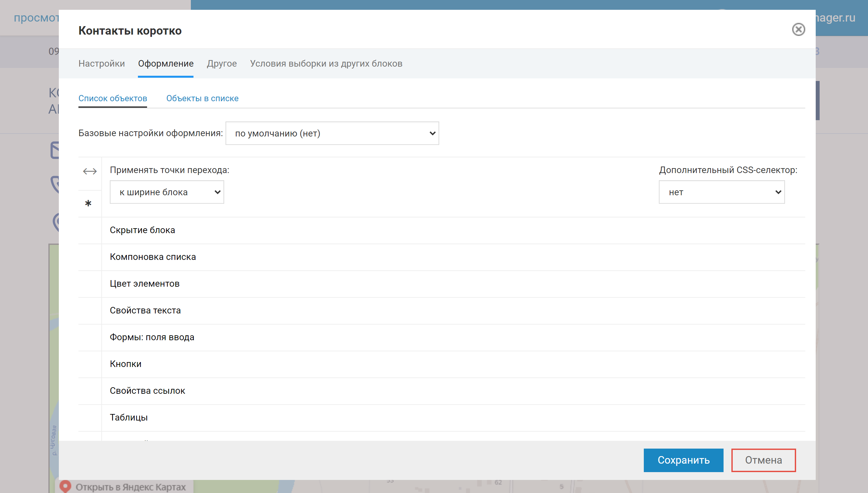Click the Сохранить button
Screen dimensions: 868x493
(x=683, y=460)
